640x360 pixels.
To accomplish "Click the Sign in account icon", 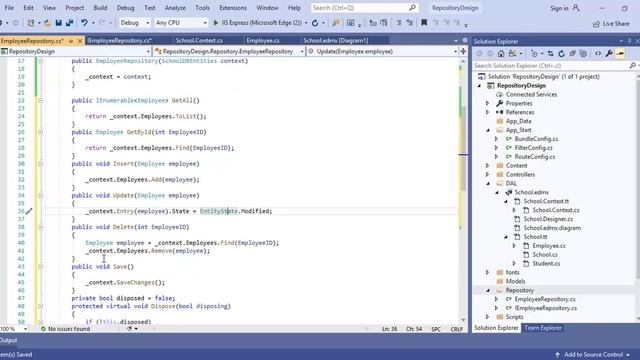I will click(x=576, y=8).
